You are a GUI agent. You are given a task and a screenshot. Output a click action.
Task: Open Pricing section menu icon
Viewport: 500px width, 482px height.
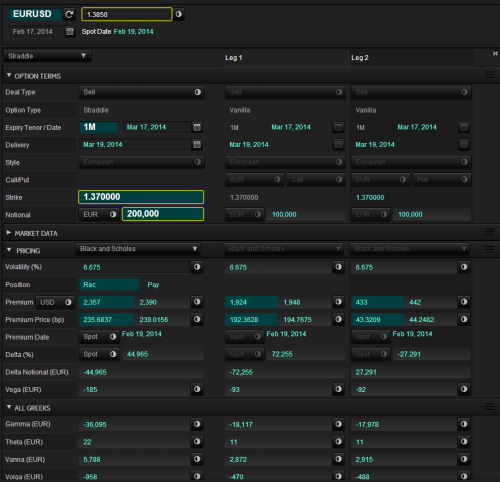[489, 249]
